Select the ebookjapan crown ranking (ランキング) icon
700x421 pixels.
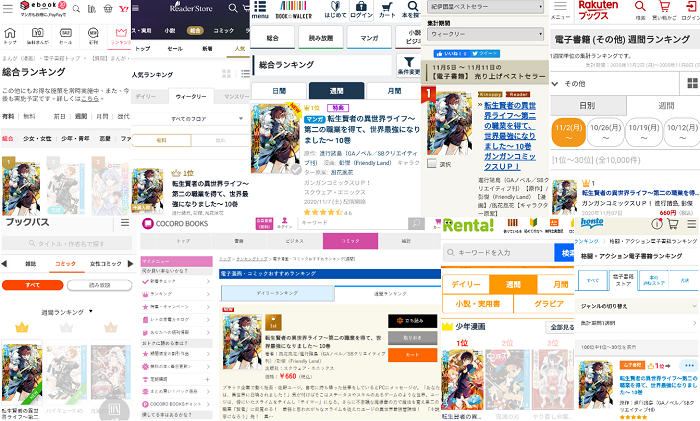point(121,36)
